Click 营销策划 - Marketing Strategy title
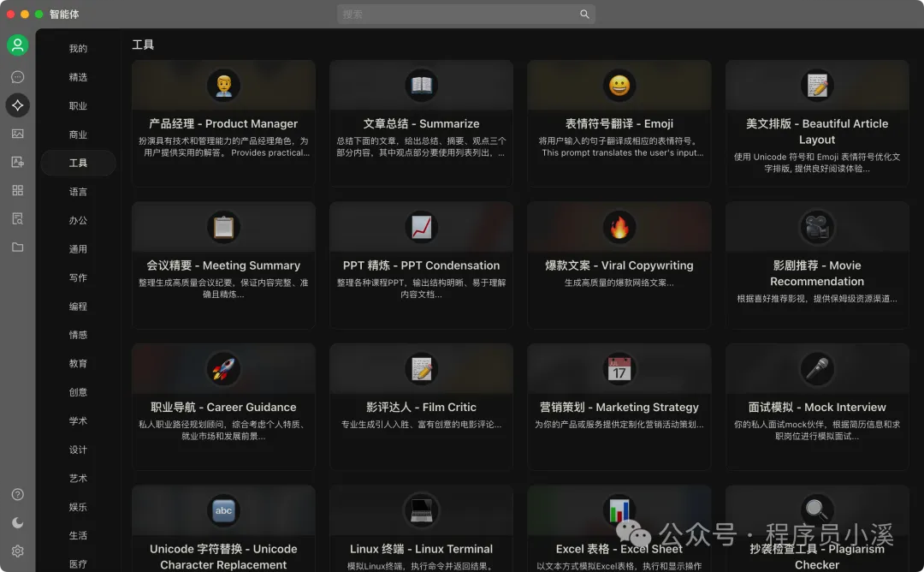This screenshot has height=572, width=924. click(x=619, y=407)
